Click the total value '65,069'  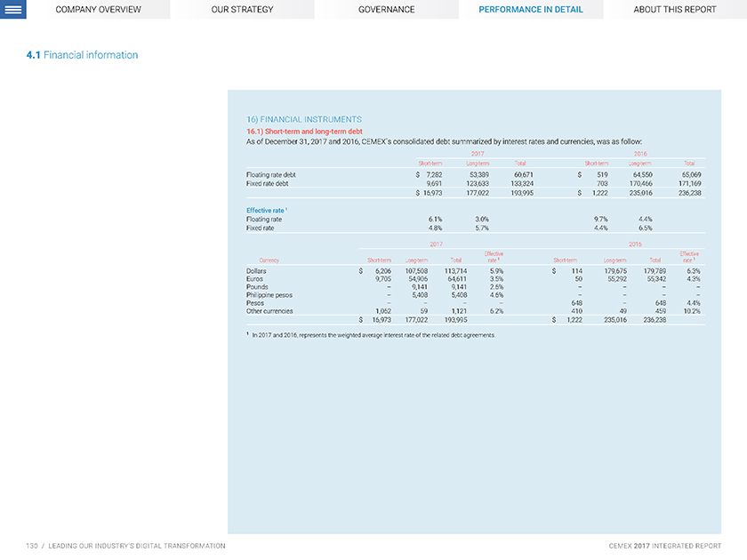(691, 175)
